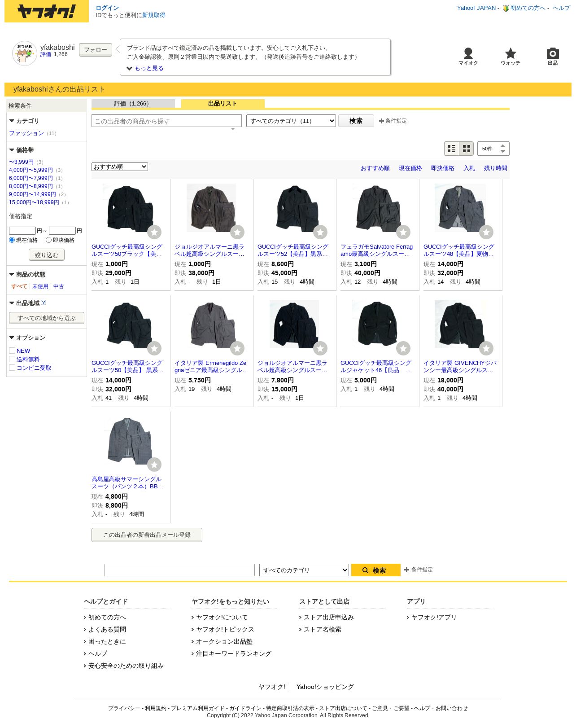The height and width of the screenshot is (728, 576).
Task: Click the camera 出品 sell icon
Action: pyautogui.click(x=553, y=57)
